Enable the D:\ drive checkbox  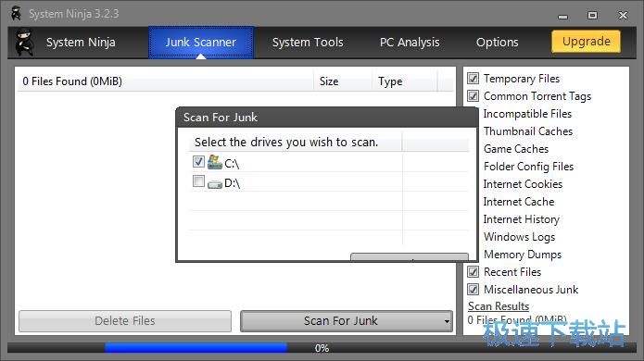pos(198,180)
